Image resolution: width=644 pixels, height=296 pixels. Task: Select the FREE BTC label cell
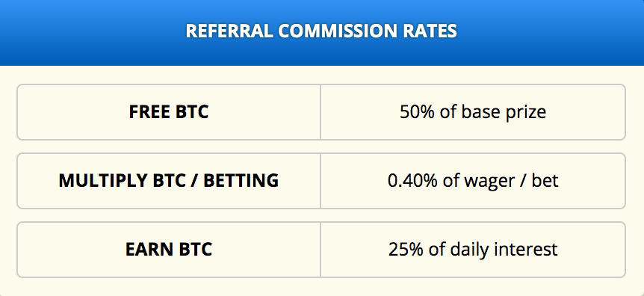169,112
